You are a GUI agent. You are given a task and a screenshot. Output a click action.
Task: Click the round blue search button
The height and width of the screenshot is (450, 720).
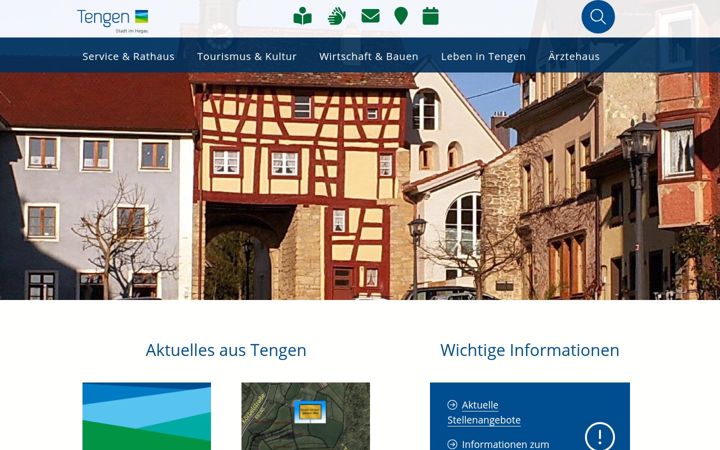pos(598,17)
